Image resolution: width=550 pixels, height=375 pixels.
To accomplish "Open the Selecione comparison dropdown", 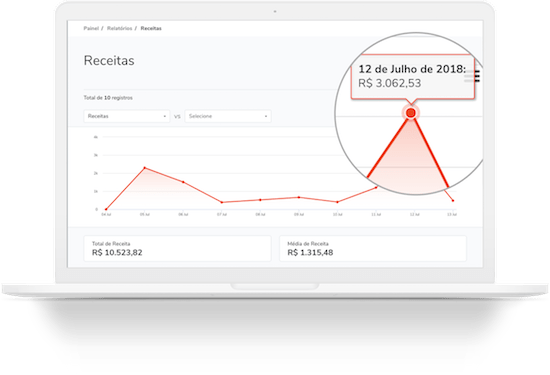I will pyautogui.click(x=228, y=116).
